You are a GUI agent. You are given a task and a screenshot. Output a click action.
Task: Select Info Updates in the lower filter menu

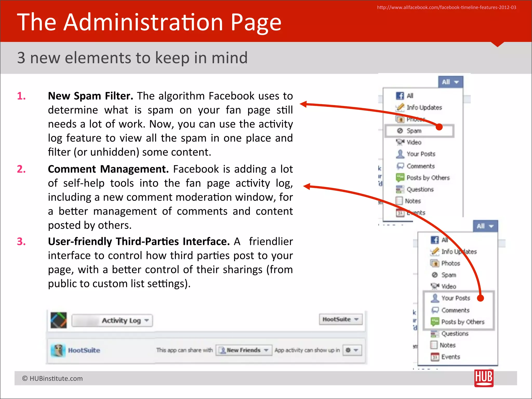coord(459,252)
